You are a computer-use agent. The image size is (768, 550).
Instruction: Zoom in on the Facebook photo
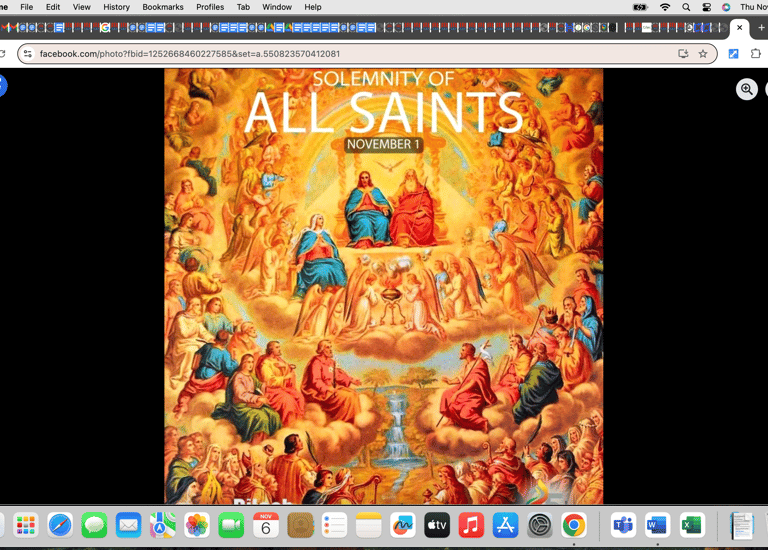(746, 89)
